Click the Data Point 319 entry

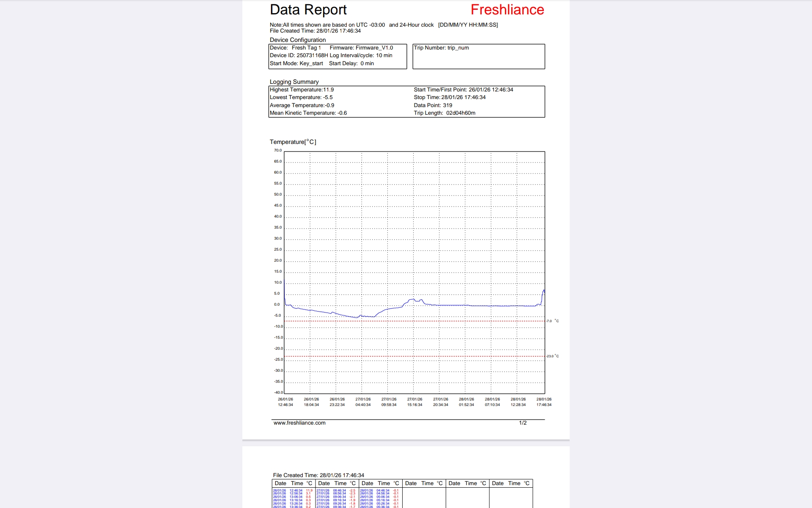click(x=433, y=105)
